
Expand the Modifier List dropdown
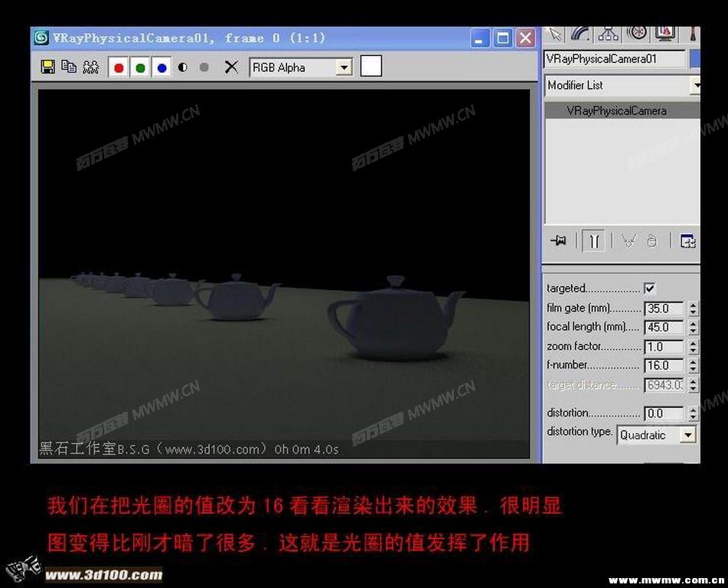(x=622, y=86)
